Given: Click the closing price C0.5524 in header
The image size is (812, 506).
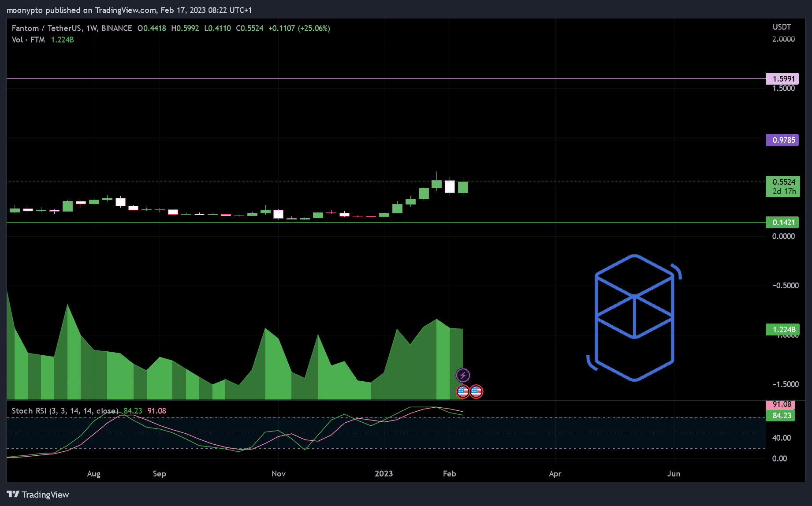Looking at the screenshot, I should pos(250,28).
